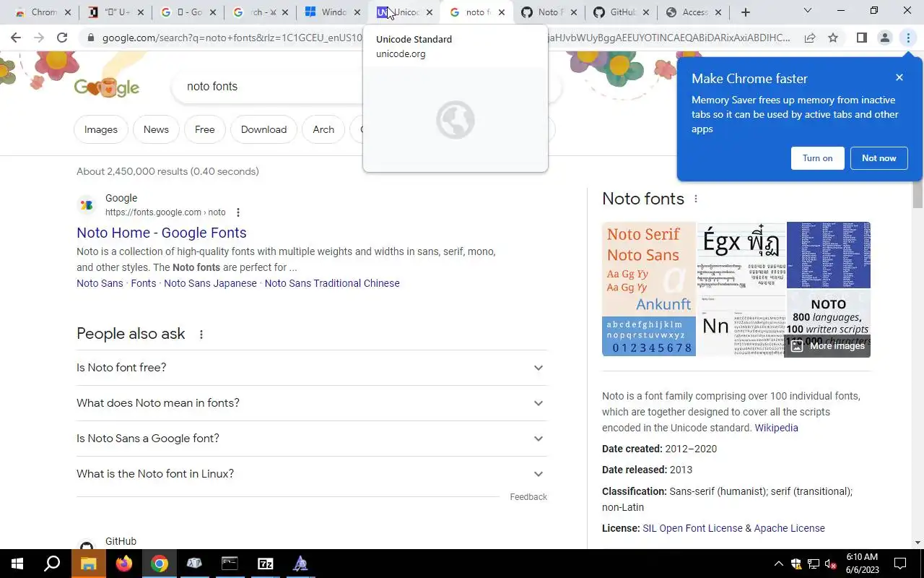Image resolution: width=924 pixels, height=578 pixels.
Task: Click More images on Noto panel
Action: coord(827,346)
